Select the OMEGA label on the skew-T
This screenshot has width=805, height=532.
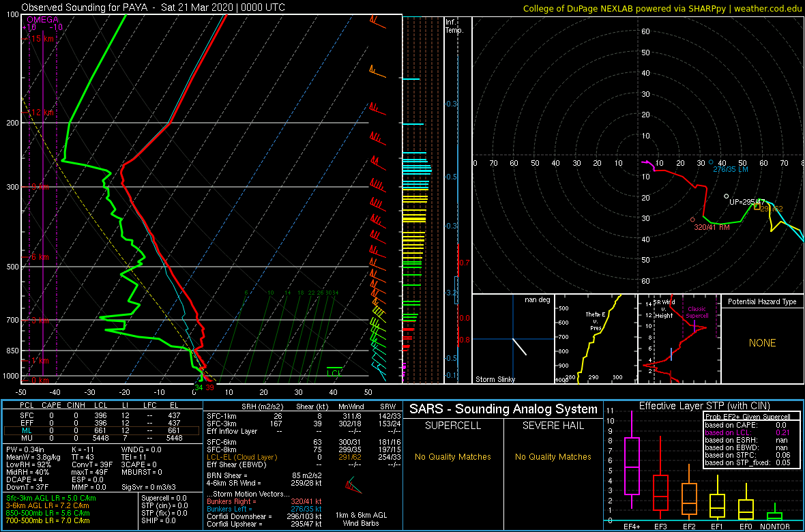tap(42, 20)
